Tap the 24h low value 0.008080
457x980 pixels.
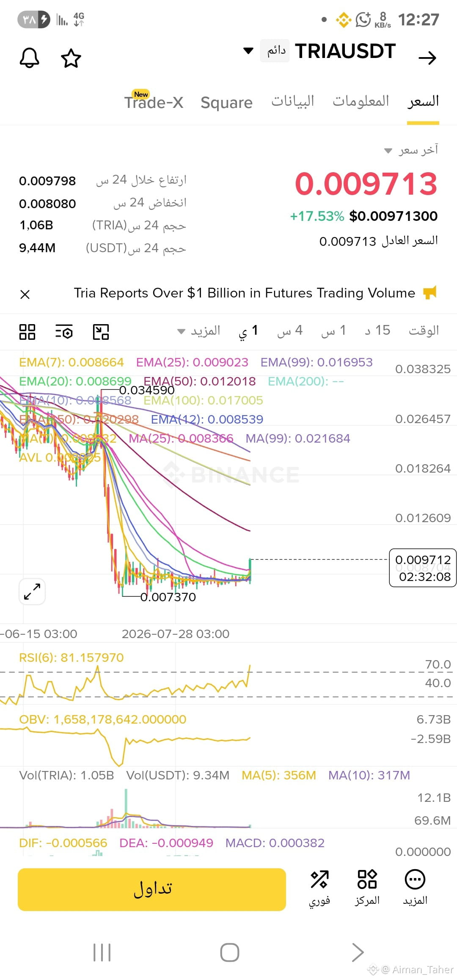tap(47, 204)
